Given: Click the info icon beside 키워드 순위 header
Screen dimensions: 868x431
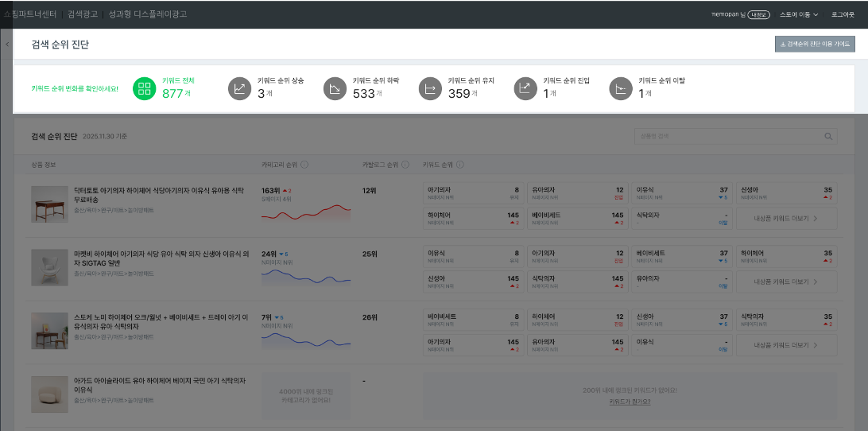Looking at the screenshot, I should 461,165.
